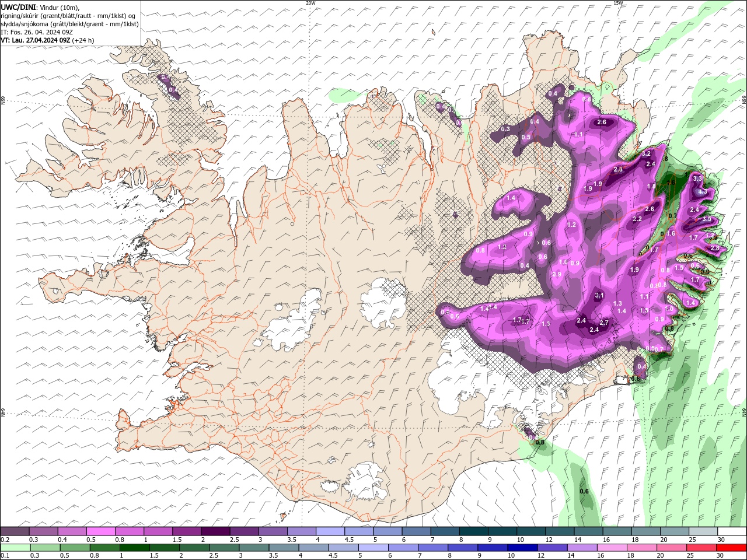Pick the dark purple swatch starting at 2 in the upper row
The image size is (747, 560).
215,531
